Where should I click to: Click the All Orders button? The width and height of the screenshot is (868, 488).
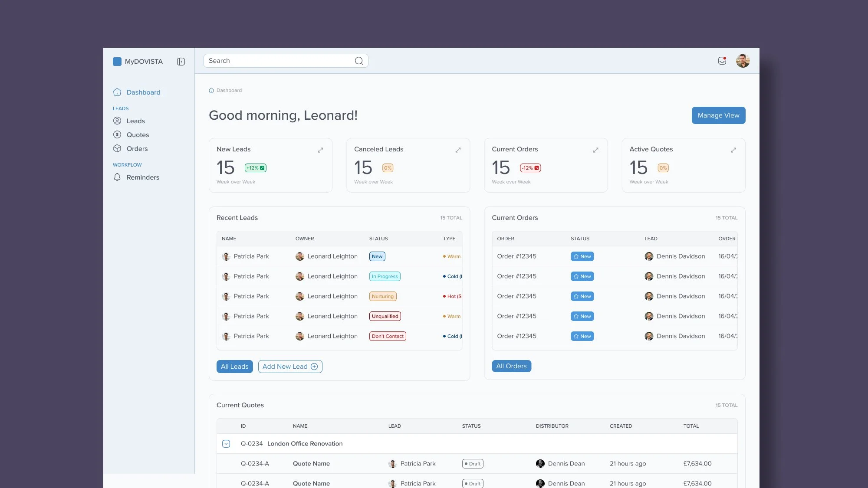pyautogui.click(x=511, y=366)
